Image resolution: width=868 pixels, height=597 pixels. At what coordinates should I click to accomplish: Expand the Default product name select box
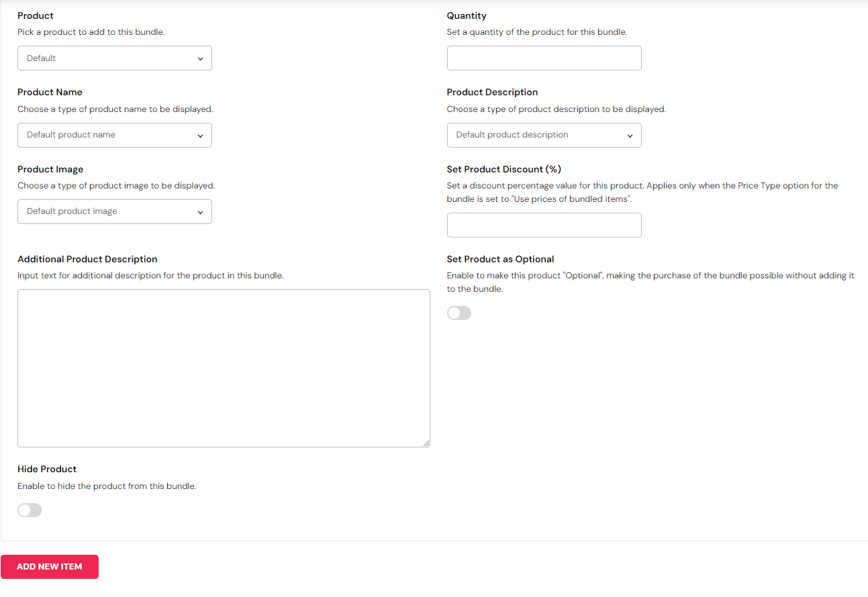107,135
